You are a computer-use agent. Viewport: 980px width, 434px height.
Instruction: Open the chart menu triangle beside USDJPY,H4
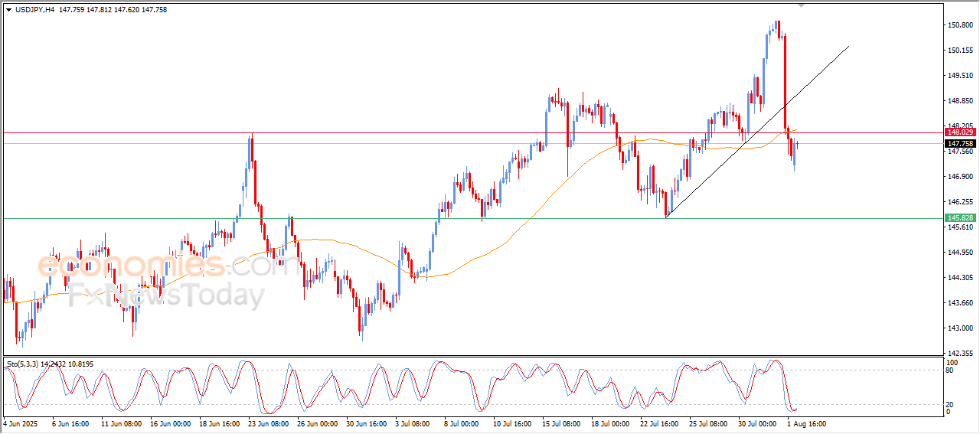[x=8, y=9]
